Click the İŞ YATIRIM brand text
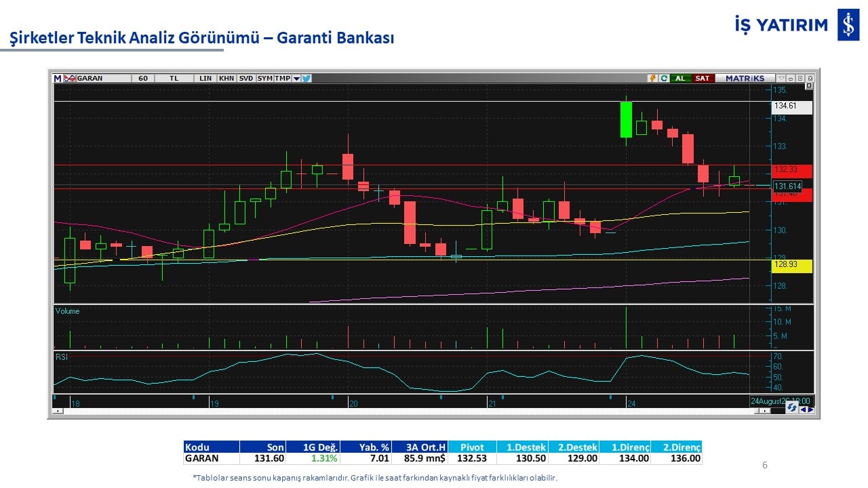The height and width of the screenshot is (488, 868). (781, 25)
